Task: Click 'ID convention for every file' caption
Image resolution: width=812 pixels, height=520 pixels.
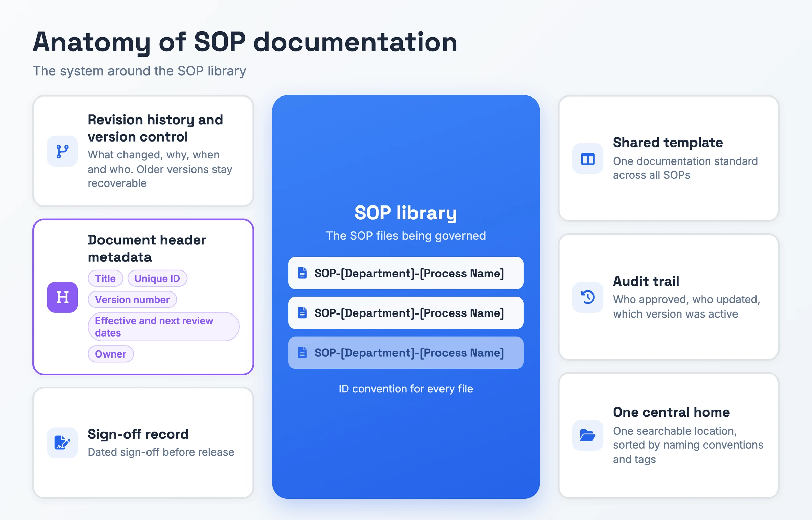Action: point(406,389)
